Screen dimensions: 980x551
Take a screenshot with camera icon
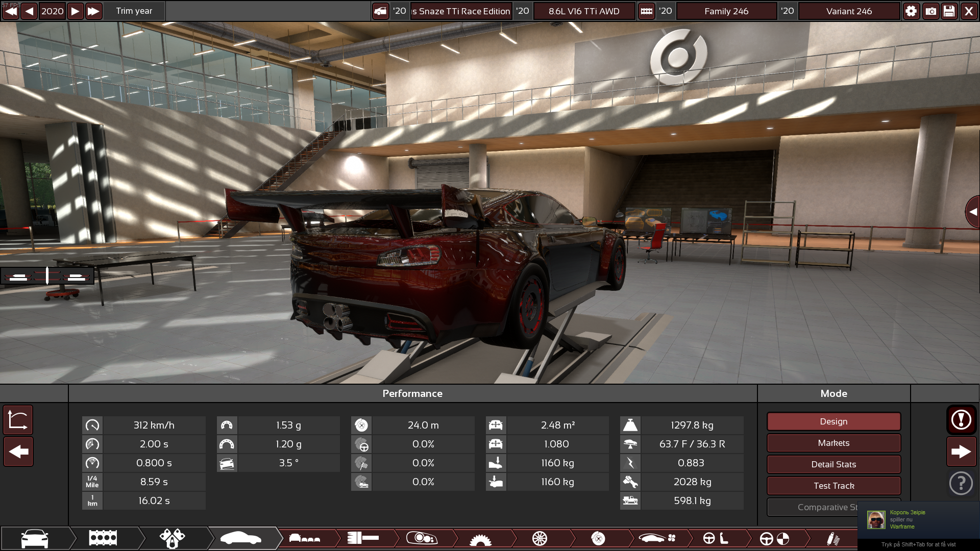tap(930, 11)
